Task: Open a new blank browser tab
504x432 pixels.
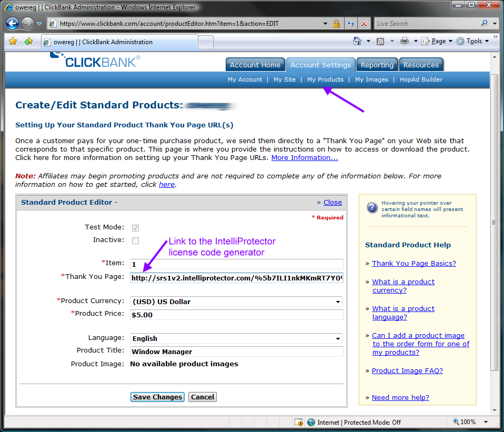Action: 206,42
